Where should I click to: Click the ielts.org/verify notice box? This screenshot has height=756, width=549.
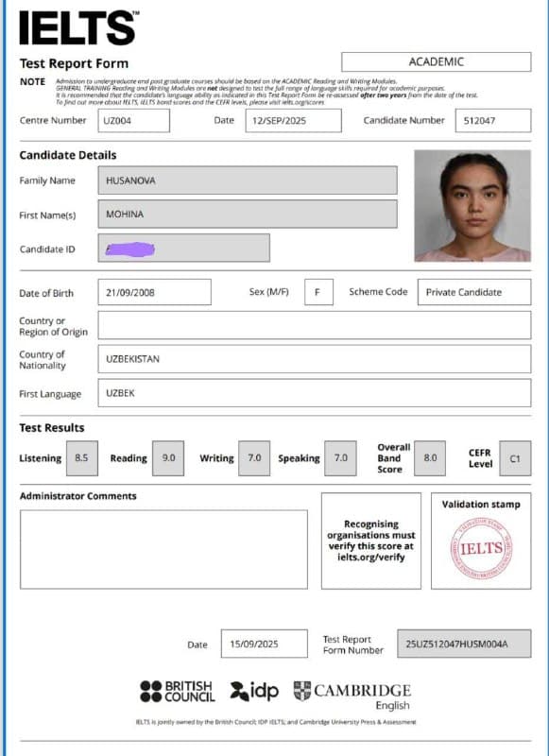[371, 541]
